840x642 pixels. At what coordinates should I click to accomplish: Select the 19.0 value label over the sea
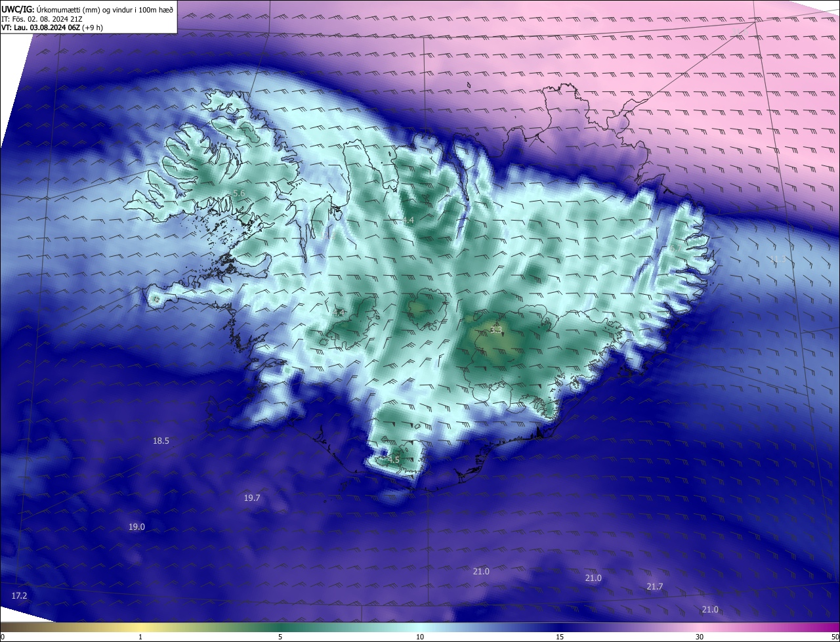tap(136, 527)
